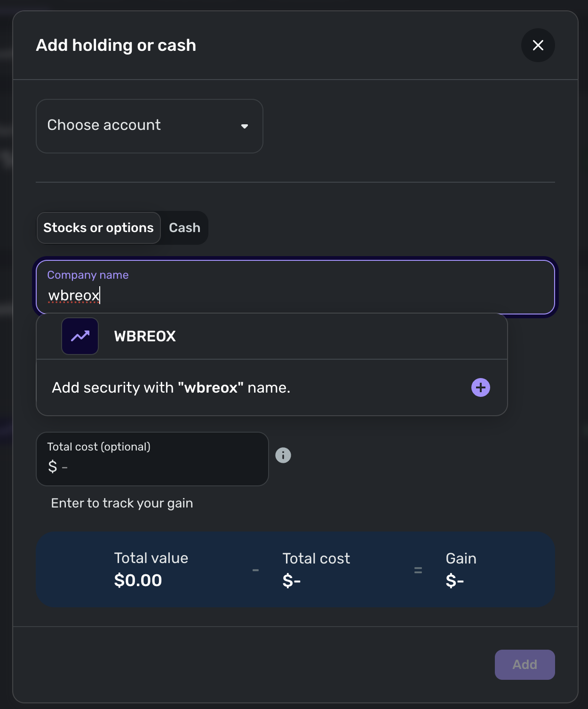
Task: Click the dollar sign in Total cost field
Action: point(53,467)
